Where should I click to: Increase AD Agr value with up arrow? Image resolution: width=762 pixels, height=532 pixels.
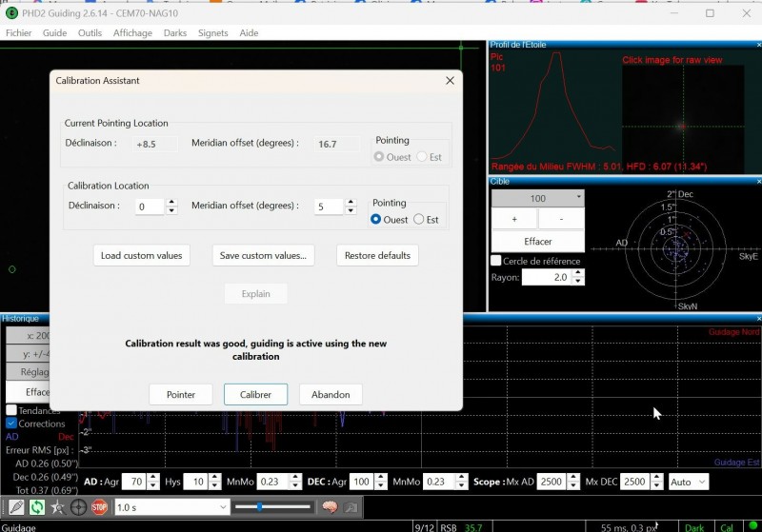(x=153, y=478)
